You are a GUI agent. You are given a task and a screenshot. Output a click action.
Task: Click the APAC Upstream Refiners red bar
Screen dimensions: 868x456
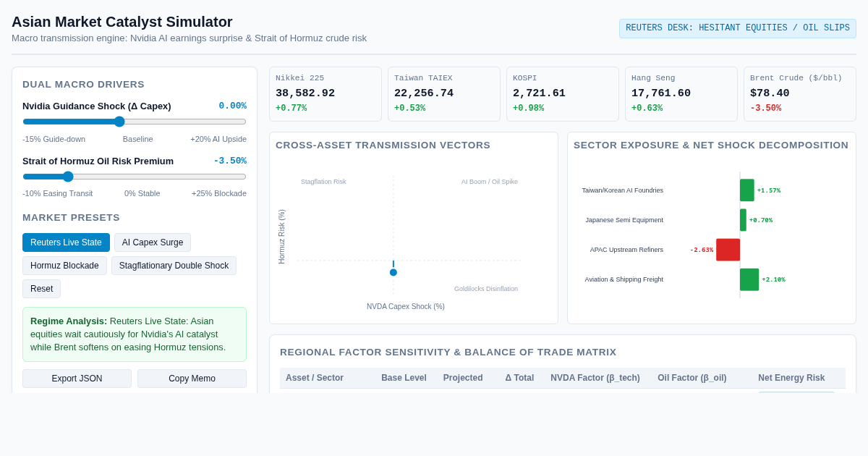pyautogui.click(x=728, y=250)
